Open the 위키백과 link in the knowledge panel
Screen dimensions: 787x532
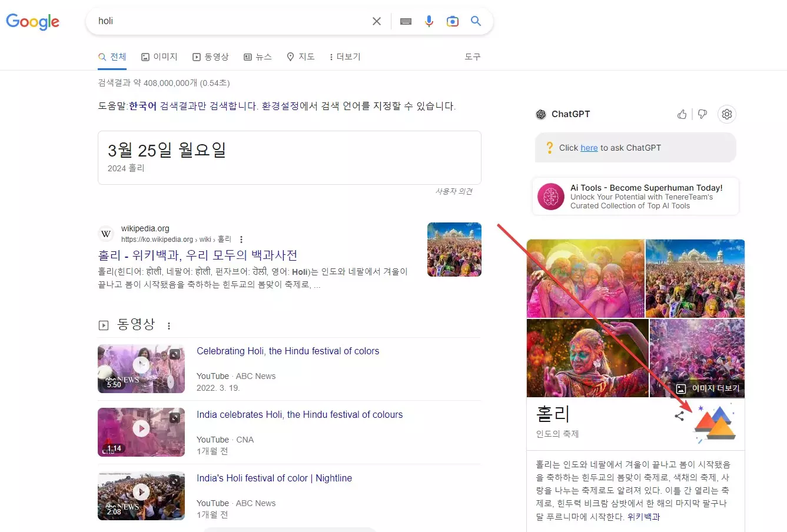[643, 517]
